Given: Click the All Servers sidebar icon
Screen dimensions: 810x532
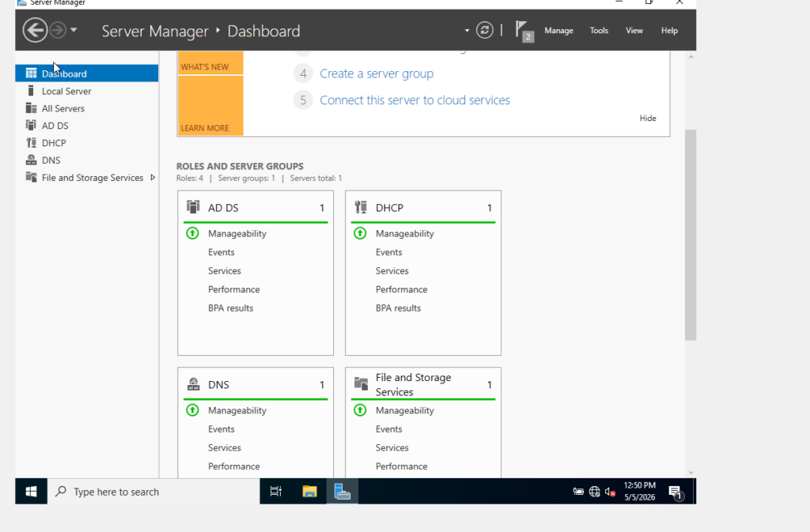Looking at the screenshot, I should coord(31,108).
